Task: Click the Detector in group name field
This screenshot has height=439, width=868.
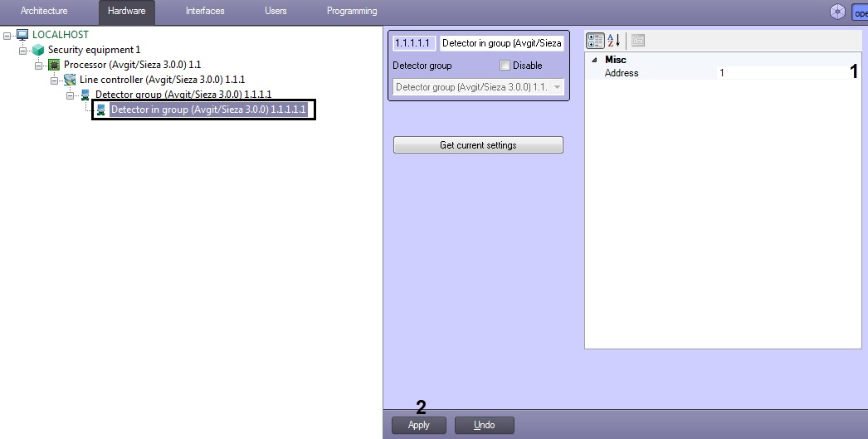Action: 502,43
